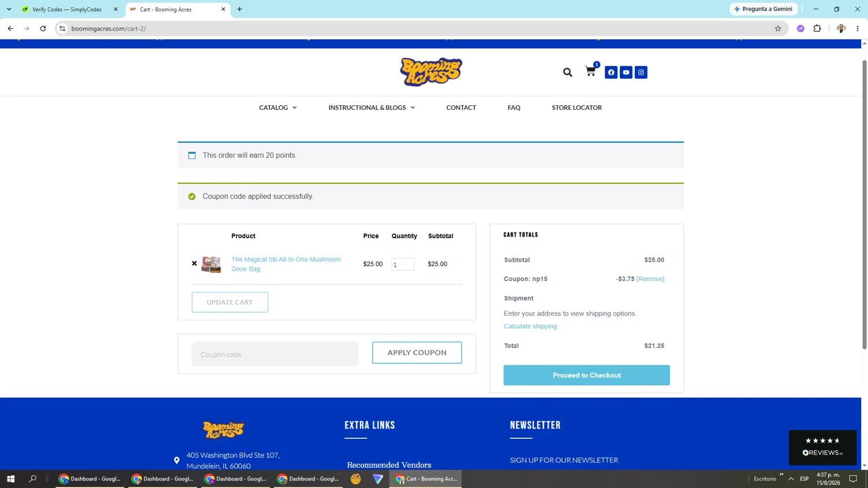This screenshot has width=868, height=488.
Task: Open Windows taskbar search
Action: click(x=32, y=479)
